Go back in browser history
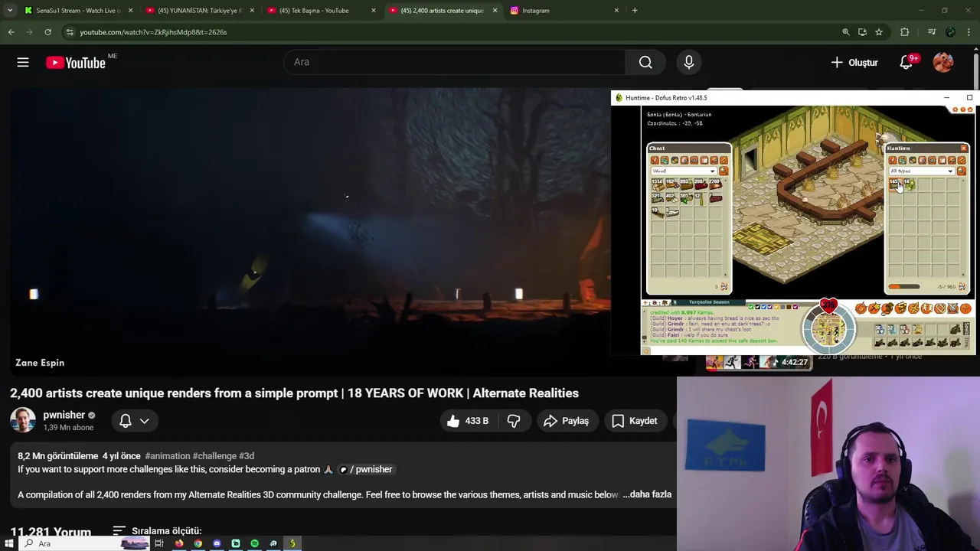 (11, 32)
